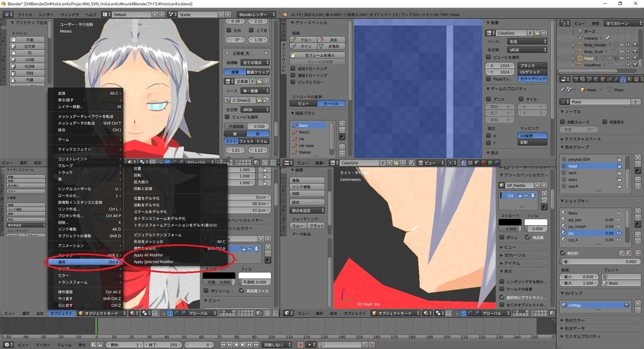The image size is (644, 349).
Task: Expand 頂点カラー panel
Action: pyautogui.click(x=575, y=320)
